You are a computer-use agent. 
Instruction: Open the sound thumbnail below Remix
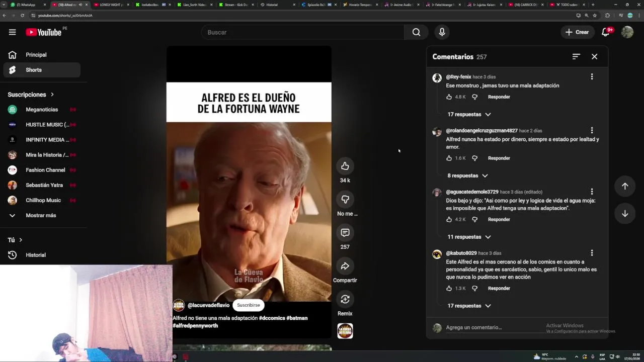(345, 331)
